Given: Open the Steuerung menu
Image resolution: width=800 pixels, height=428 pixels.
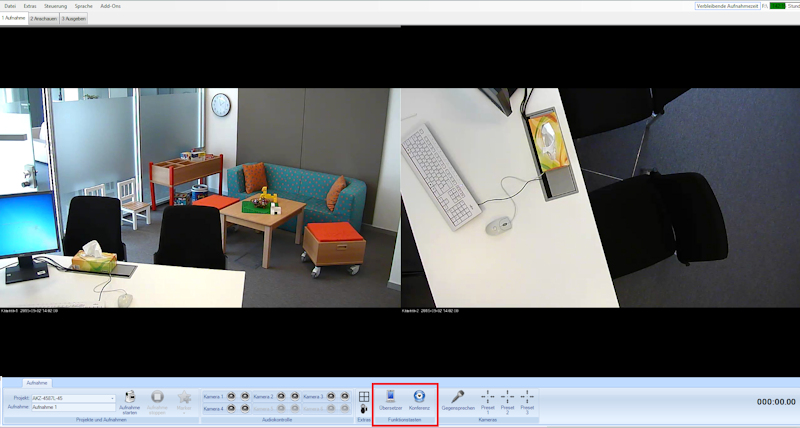Looking at the screenshot, I should pos(55,6).
